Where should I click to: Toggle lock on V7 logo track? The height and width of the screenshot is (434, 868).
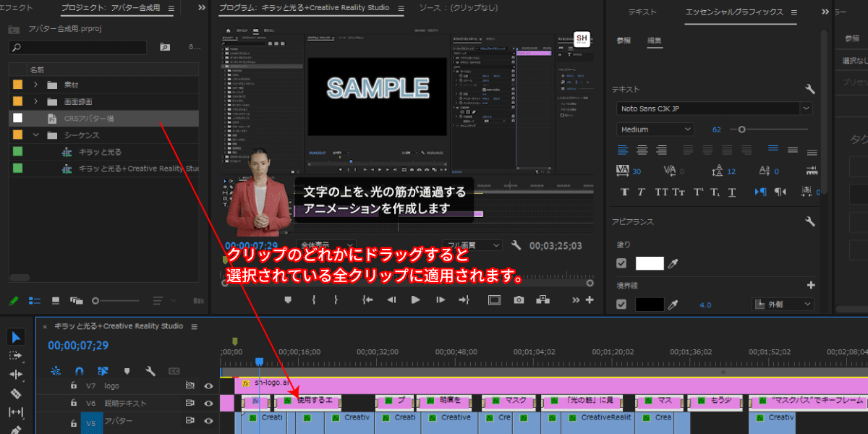[x=73, y=385]
